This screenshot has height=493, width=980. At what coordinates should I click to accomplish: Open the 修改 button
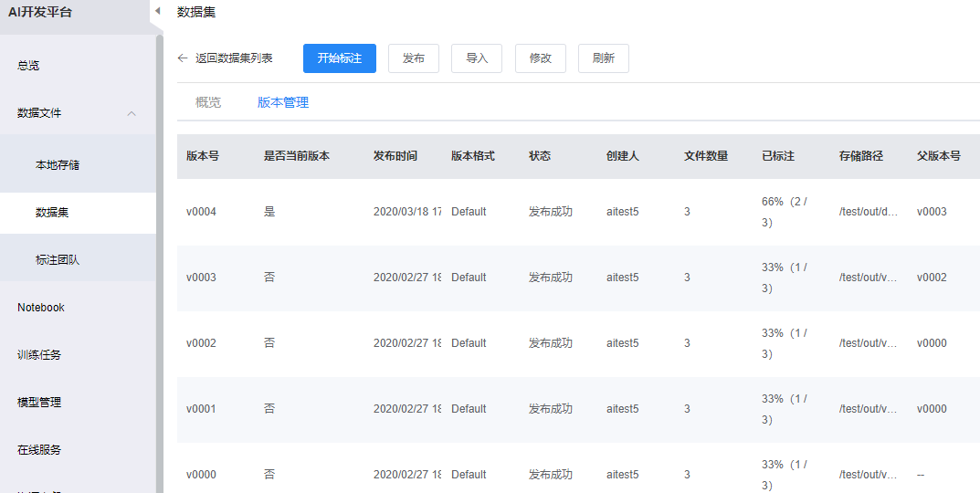(541, 58)
